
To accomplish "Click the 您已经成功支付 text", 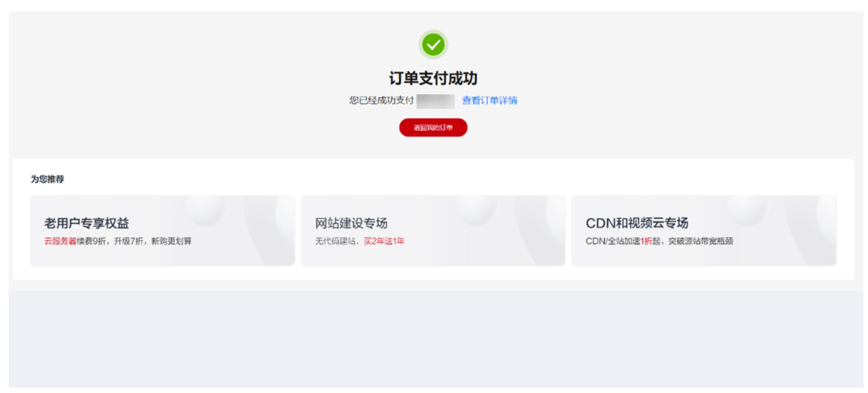I will 381,100.
